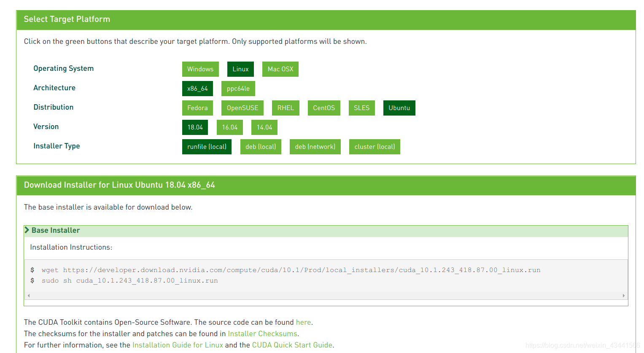Click the 'Installation Instructions:' text
Screen dimensions: 644x353
[71, 247]
